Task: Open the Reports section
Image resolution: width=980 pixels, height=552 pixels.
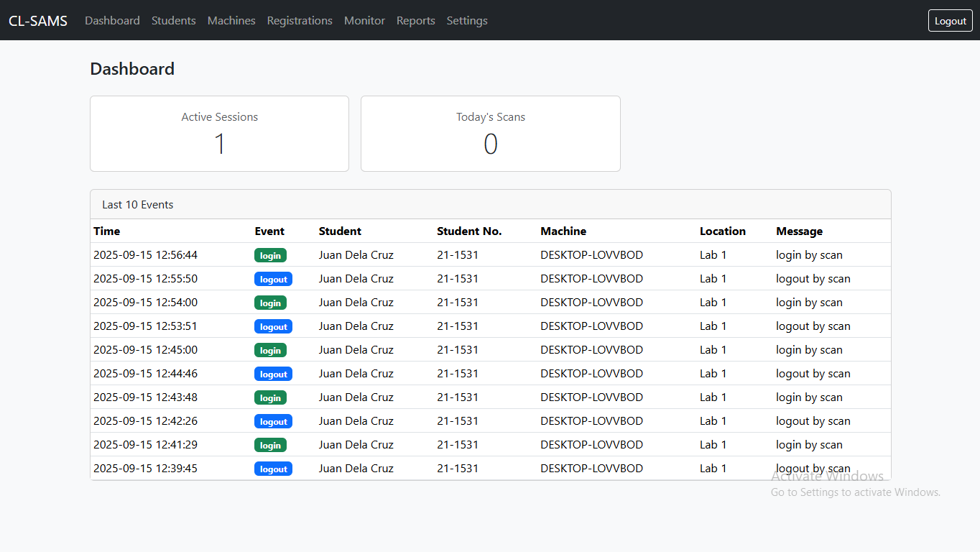Action: tap(415, 20)
